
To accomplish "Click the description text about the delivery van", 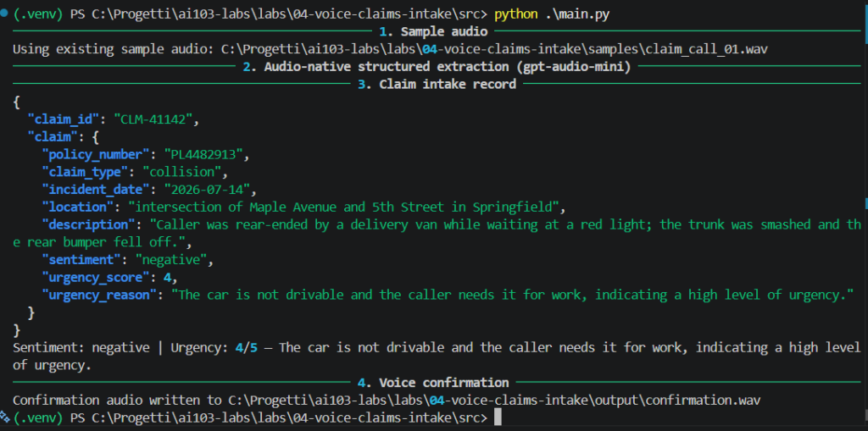I will 435,233.
